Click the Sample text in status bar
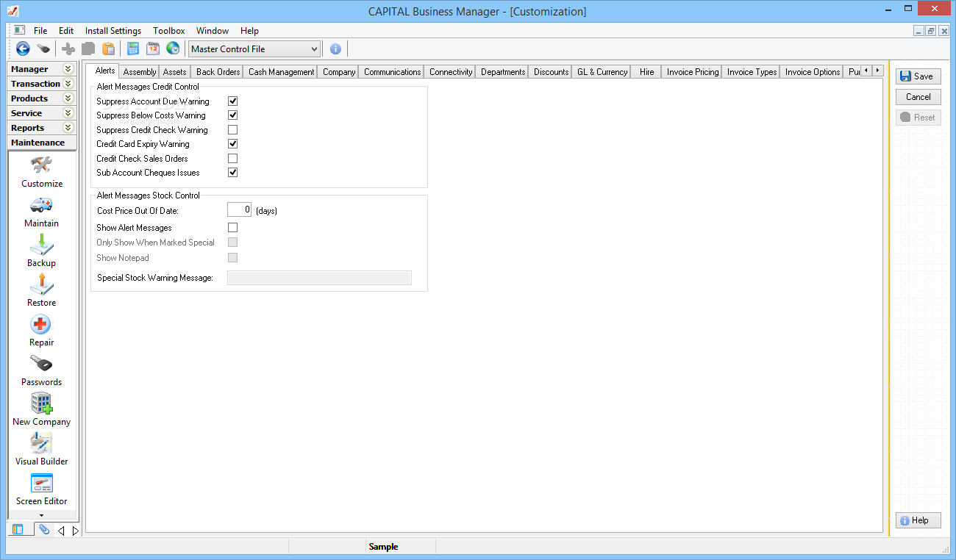This screenshot has width=956, height=560. tap(383, 547)
